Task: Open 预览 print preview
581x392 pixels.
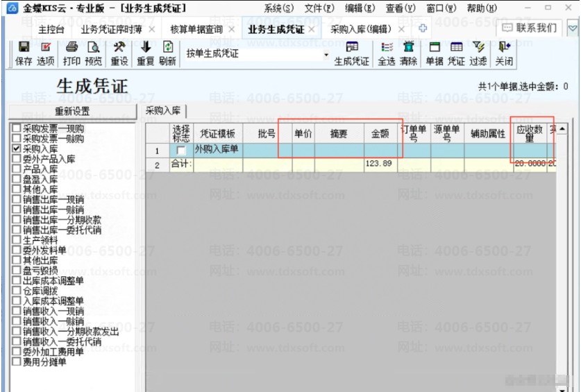Action: [x=94, y=53]
